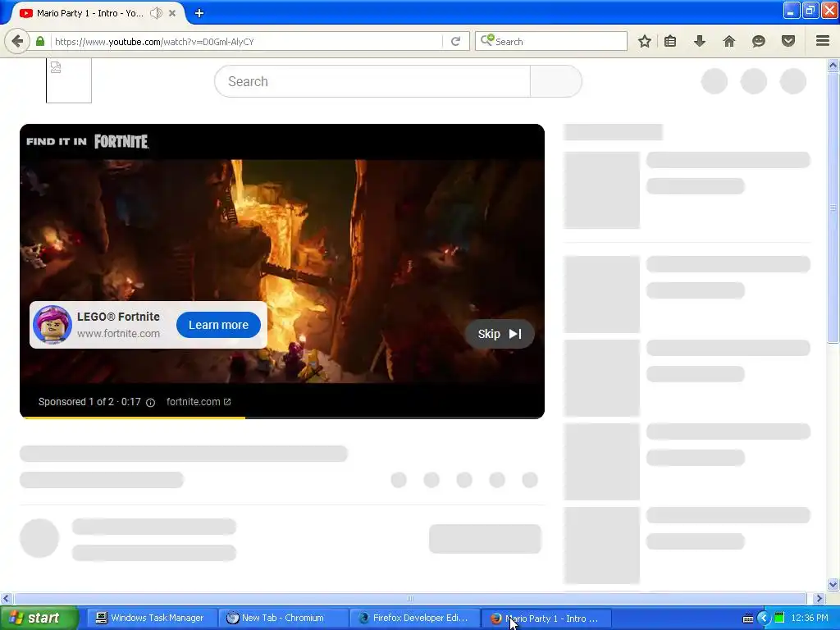The height and width of the screenshot is (630, 840).
Task: Click the green padlock site security icon
Action: click(x=40, y=41)
